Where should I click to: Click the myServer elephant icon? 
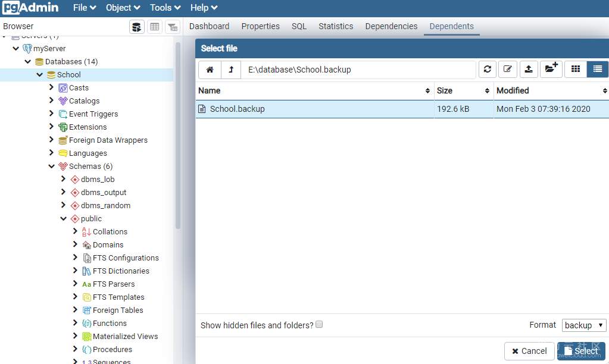pos(27,49)
